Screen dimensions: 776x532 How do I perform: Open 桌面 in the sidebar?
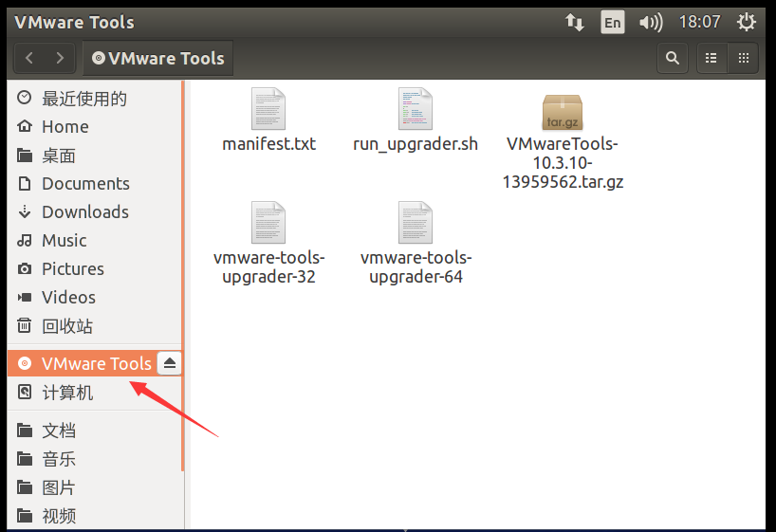(95, 156)
